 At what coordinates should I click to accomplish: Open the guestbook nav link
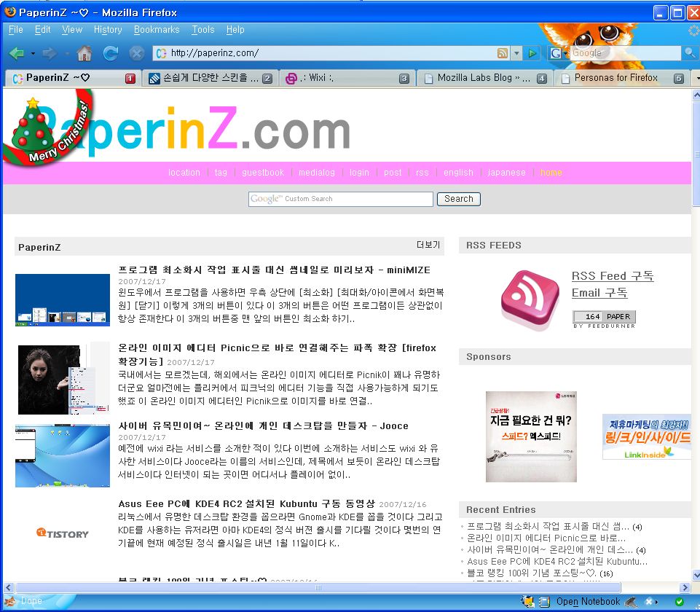pyautogui.click(x=263, y=173)
